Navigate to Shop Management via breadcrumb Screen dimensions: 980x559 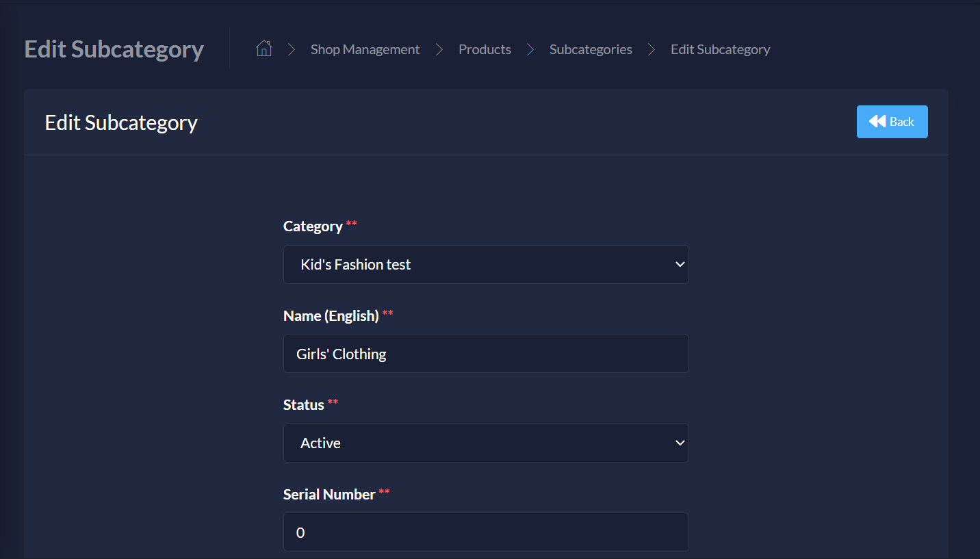click(x=365, y=49)
